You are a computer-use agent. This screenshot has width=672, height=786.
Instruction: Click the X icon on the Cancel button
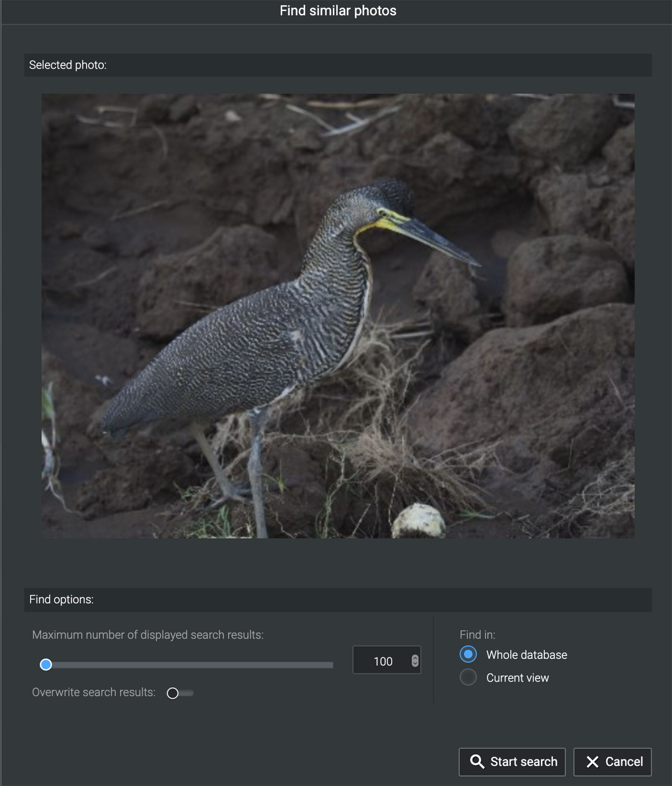(592, 762)
